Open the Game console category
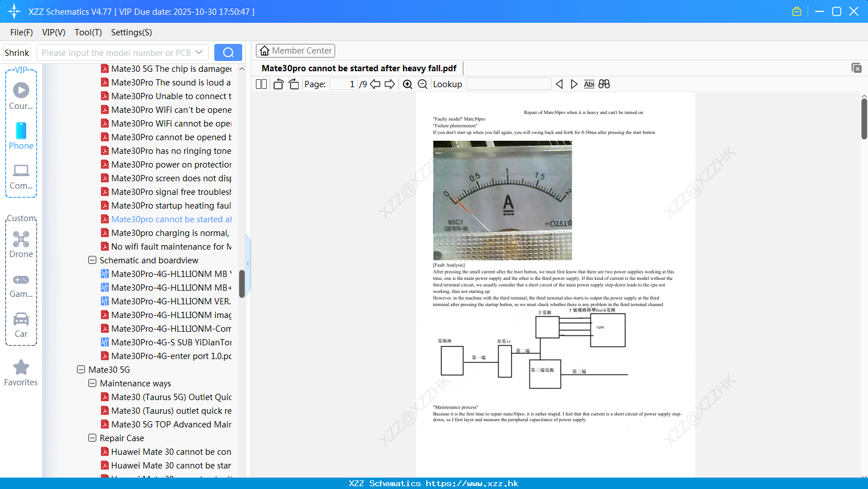 pos(21,285)
